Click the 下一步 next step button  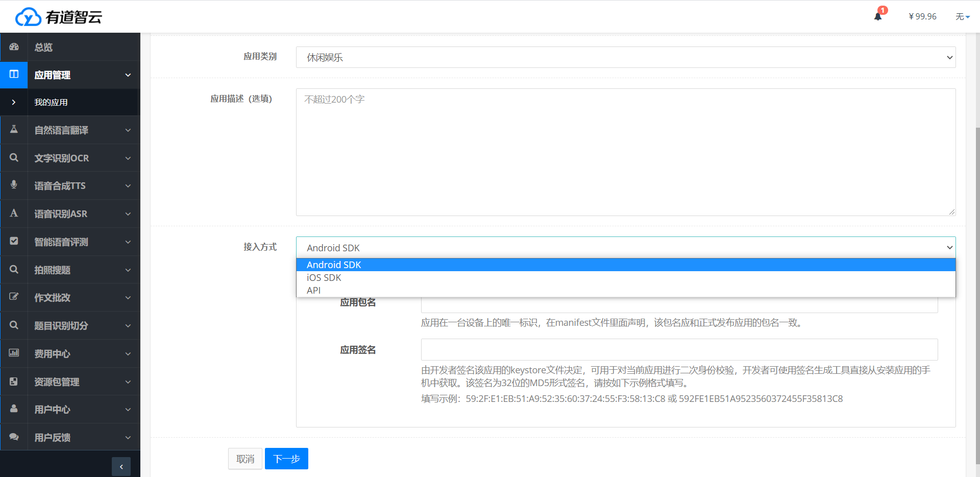286,459
